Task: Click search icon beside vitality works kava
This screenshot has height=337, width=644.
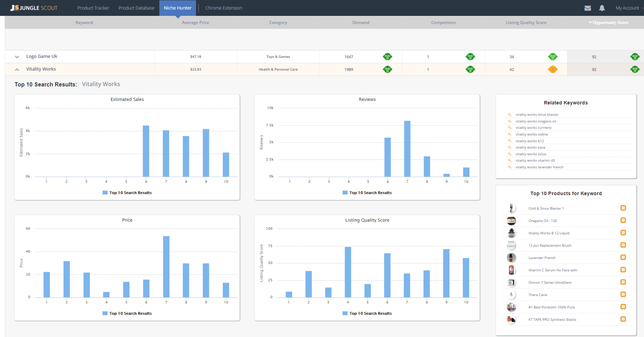Action: tap(510, 147)
